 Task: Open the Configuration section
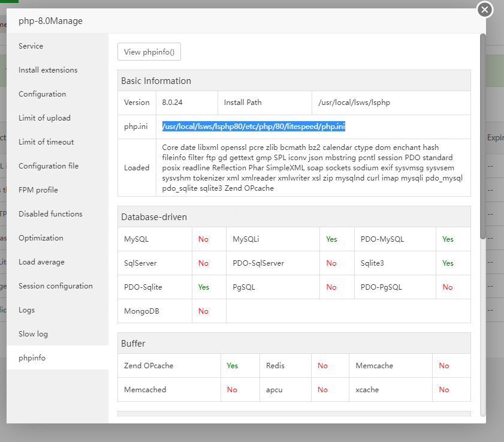[42, 94]
